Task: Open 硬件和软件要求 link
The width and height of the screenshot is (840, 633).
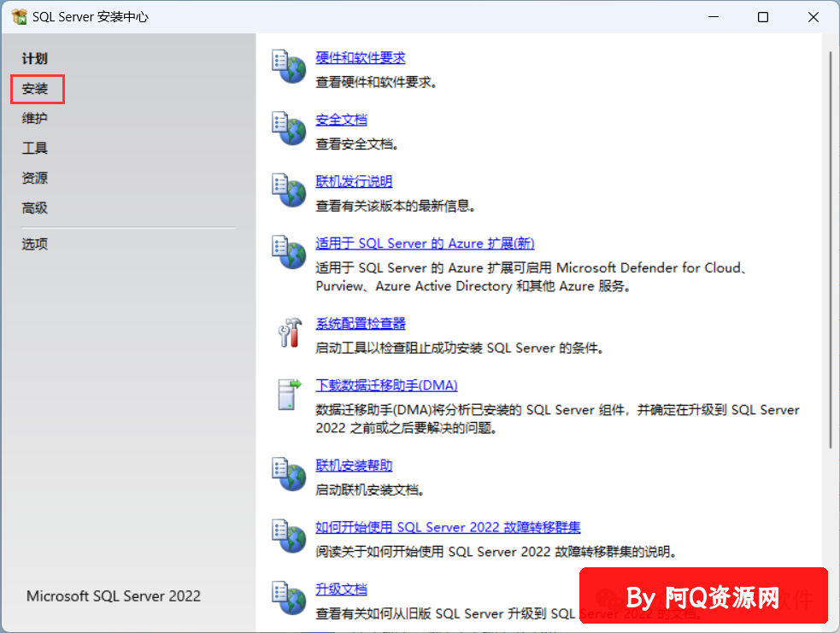Action: tap(361, 58)
